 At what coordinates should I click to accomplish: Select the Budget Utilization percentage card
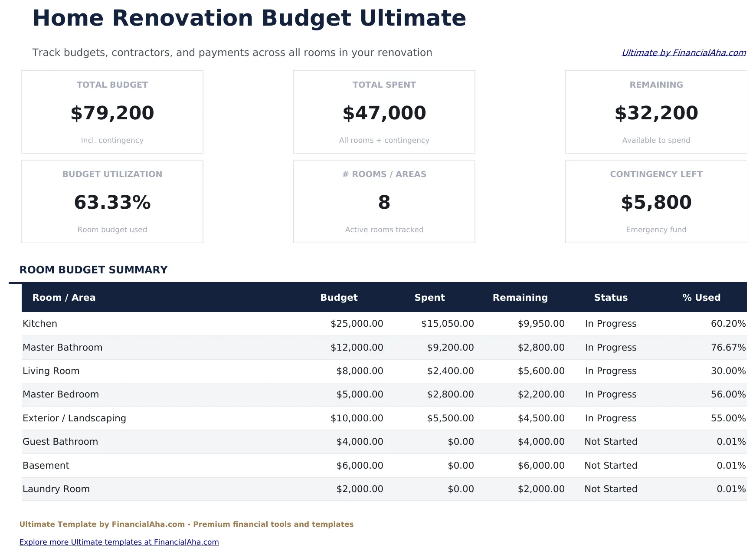click(x=112, y=201)
